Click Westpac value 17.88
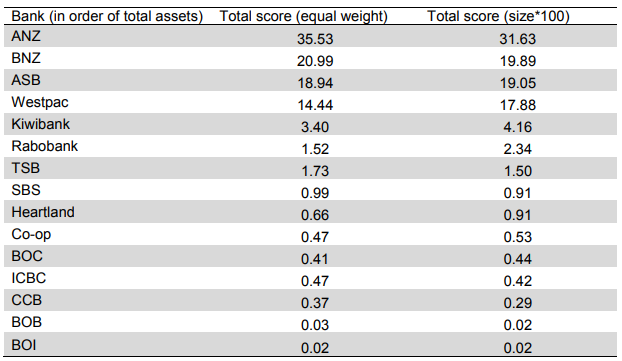This screenshot has height=361, width=622. (517, 105)
